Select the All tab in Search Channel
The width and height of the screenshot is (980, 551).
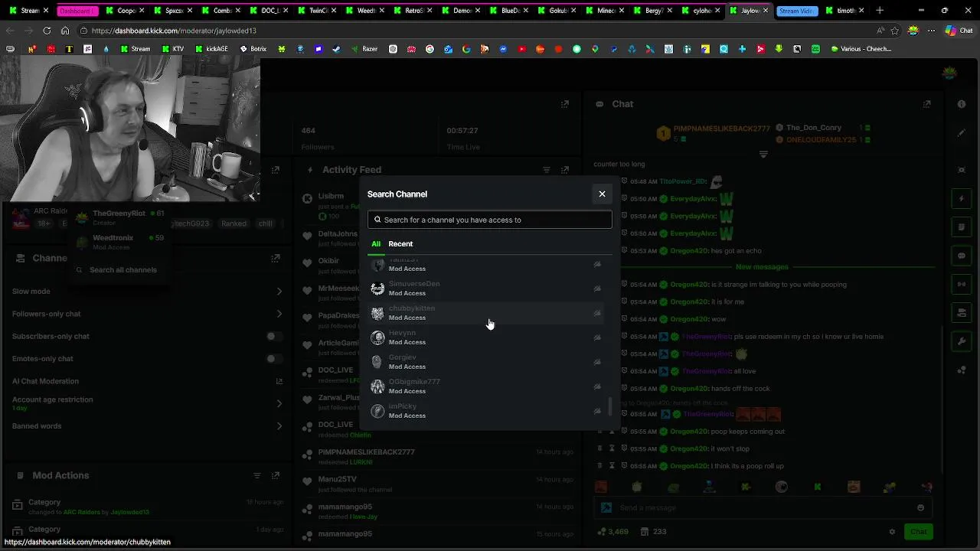point(376,243)
